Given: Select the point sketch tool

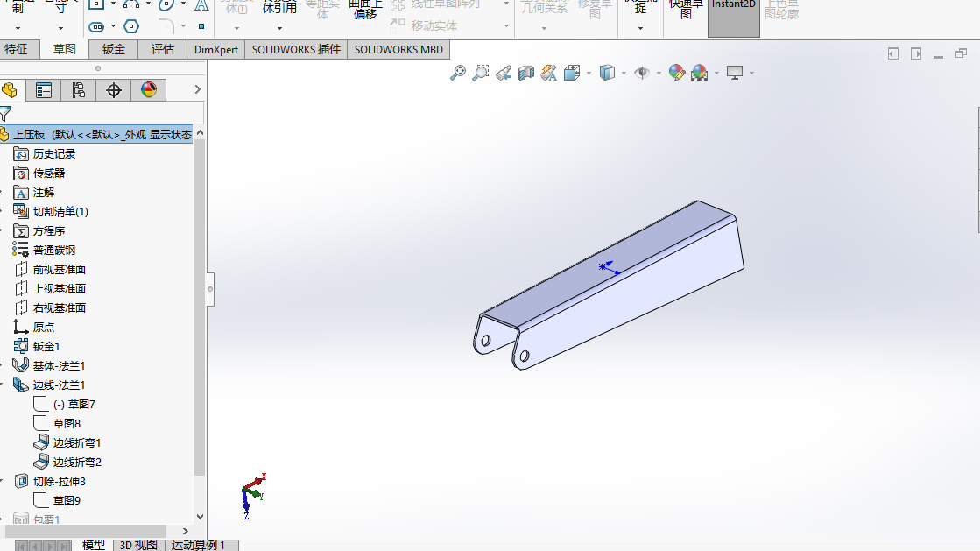Looking at the screenshot, I should click(x=201, y=26).
